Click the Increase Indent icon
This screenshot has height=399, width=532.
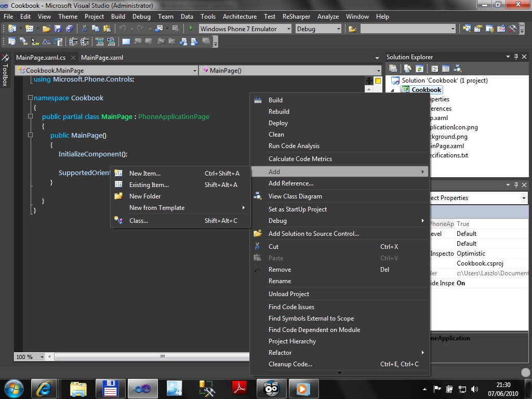pos(85,42)
